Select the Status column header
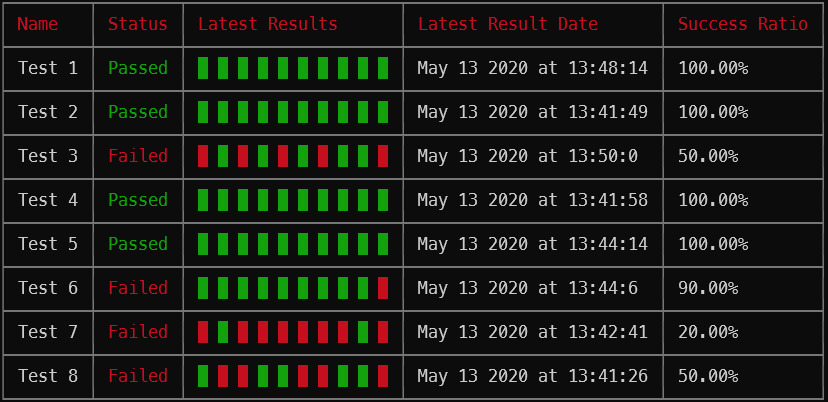The width and height of the screenshot is (828, 402). [x=138, y=24]
